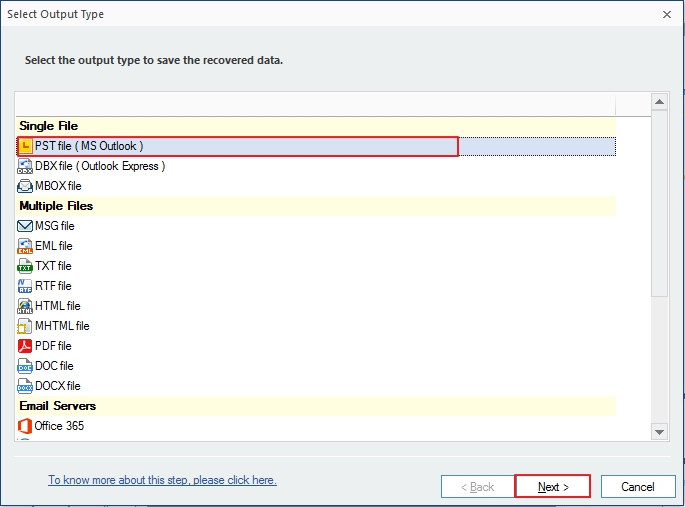The image size is (685, 507).
Task: Click the list's vertical scrollbar thumb
Action: [x=659, y=203]
